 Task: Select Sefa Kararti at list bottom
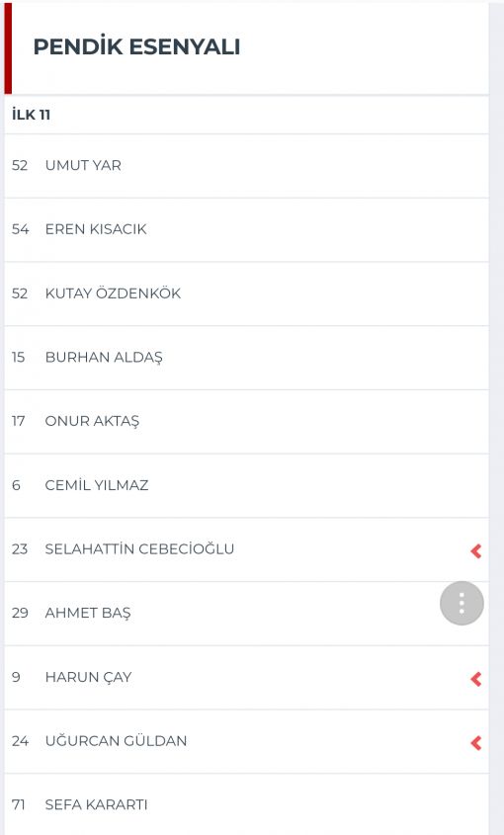(x=247, y=804)
